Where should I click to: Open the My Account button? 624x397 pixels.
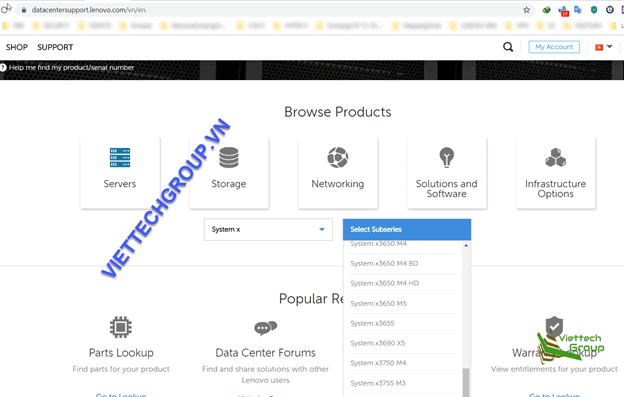554,47
